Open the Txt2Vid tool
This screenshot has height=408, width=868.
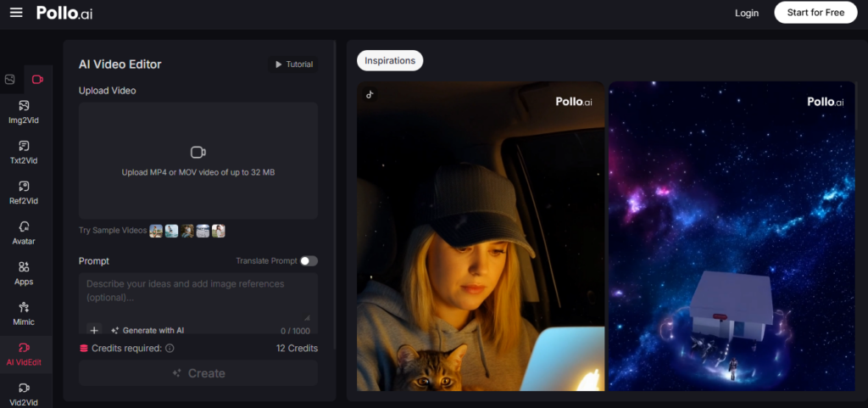pos(24,152)
